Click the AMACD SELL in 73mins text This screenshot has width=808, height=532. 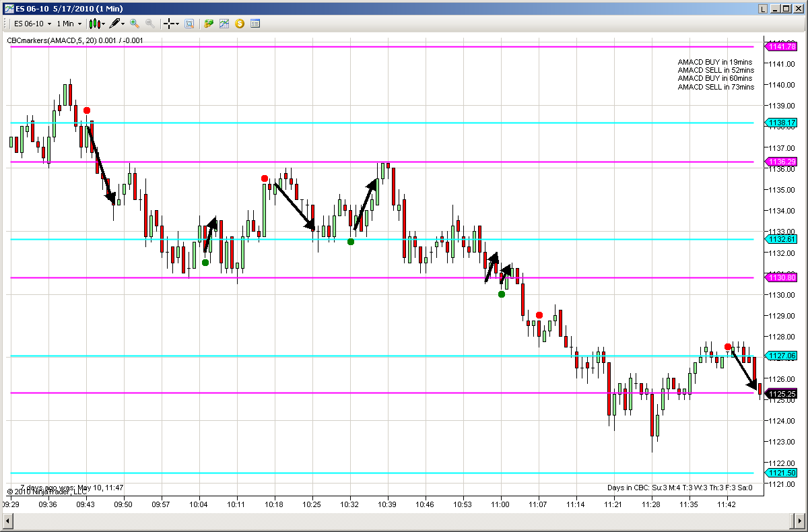click(716, 87)
